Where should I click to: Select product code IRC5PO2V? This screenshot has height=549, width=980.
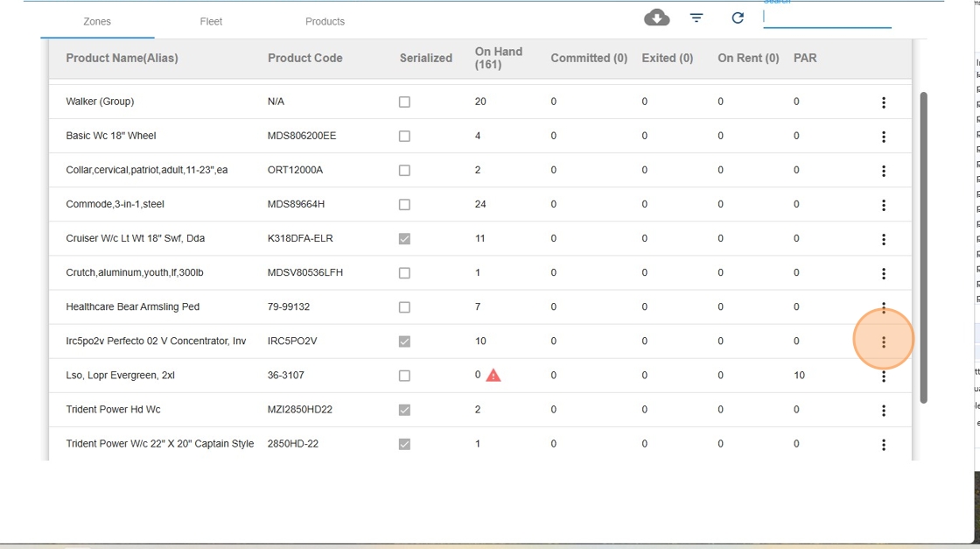coord(292,341)
